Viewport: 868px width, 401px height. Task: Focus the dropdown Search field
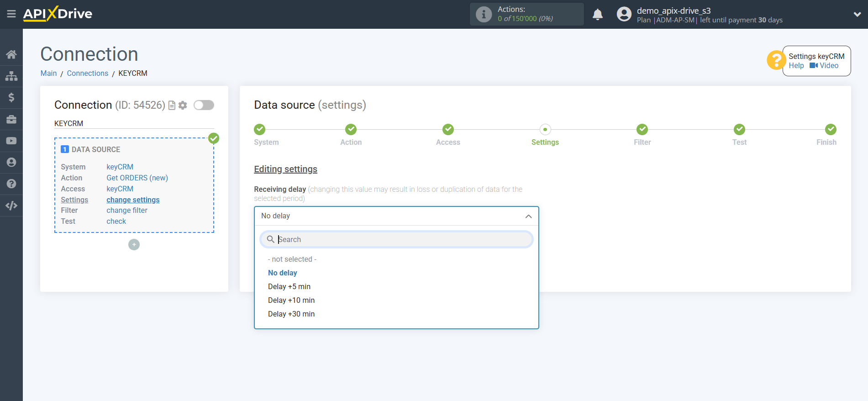point(396,239)
